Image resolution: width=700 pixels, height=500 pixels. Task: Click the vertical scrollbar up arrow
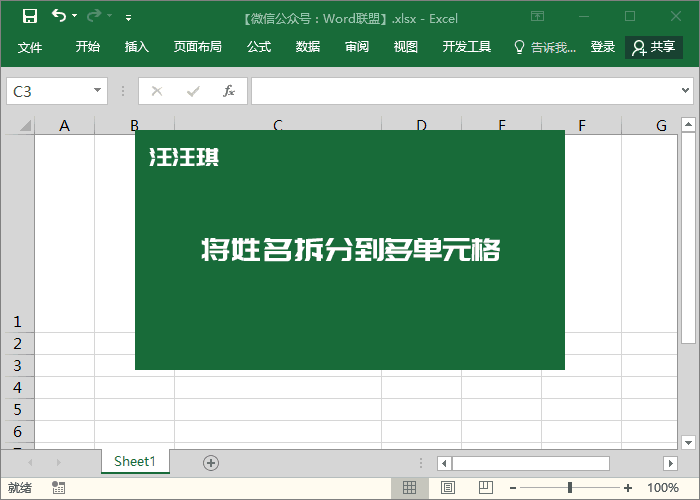688,124
